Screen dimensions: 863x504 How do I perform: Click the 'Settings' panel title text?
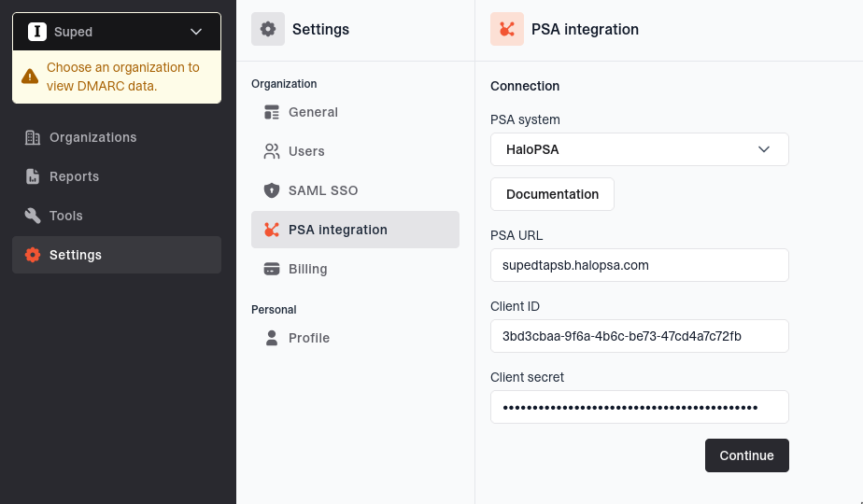point(320,29)
